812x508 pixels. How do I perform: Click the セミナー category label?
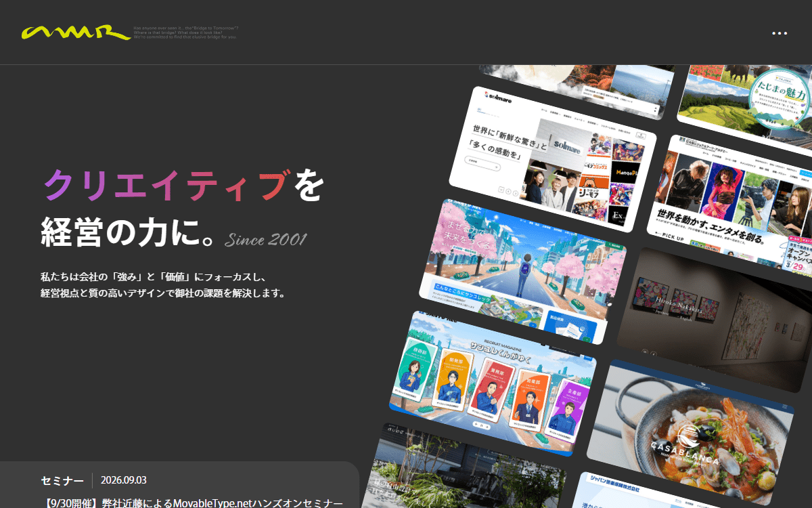point(62,480)
